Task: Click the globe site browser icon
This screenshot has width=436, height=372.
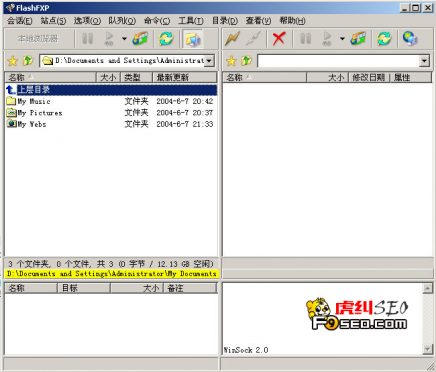Action: (410, 39)
